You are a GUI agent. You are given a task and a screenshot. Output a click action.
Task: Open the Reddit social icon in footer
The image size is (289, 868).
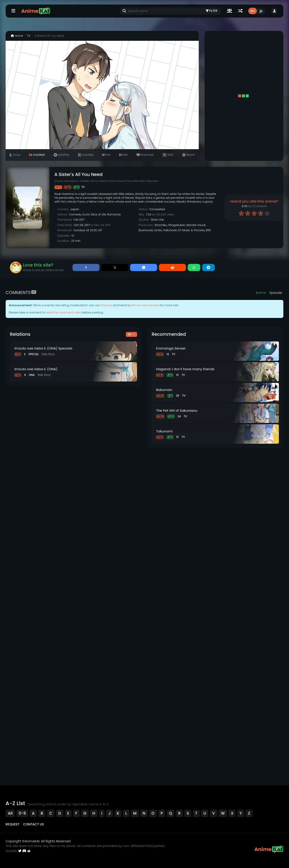click(29, 851)
